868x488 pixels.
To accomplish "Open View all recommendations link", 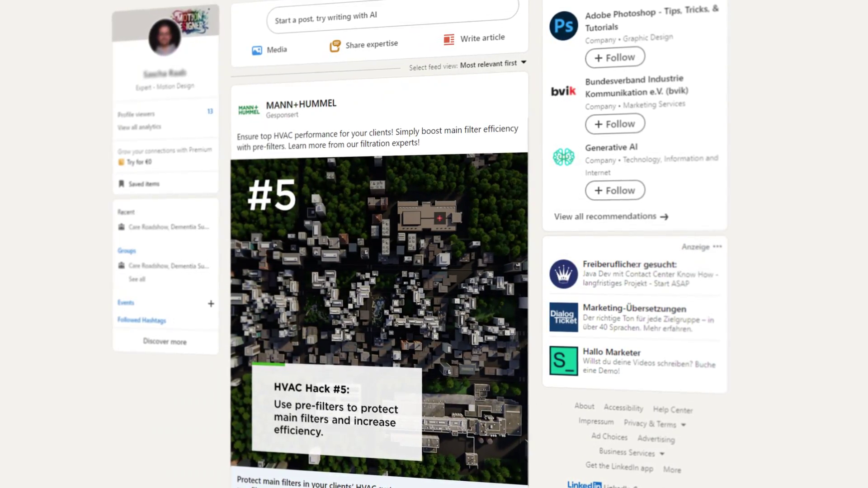I will (611, 216).
